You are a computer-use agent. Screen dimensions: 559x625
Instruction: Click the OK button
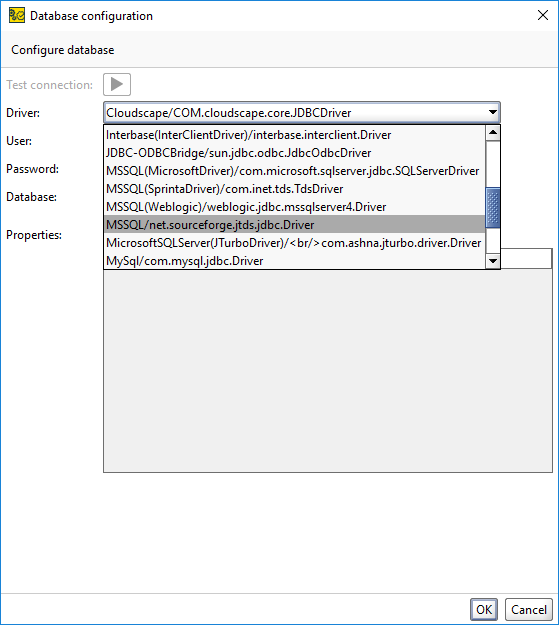[484, 609]
